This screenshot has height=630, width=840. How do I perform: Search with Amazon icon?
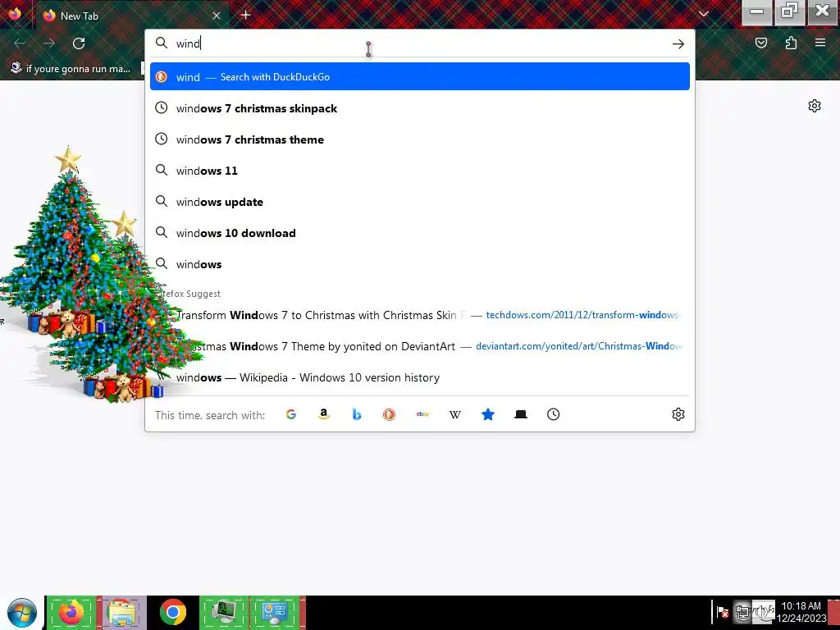point(323,414)
